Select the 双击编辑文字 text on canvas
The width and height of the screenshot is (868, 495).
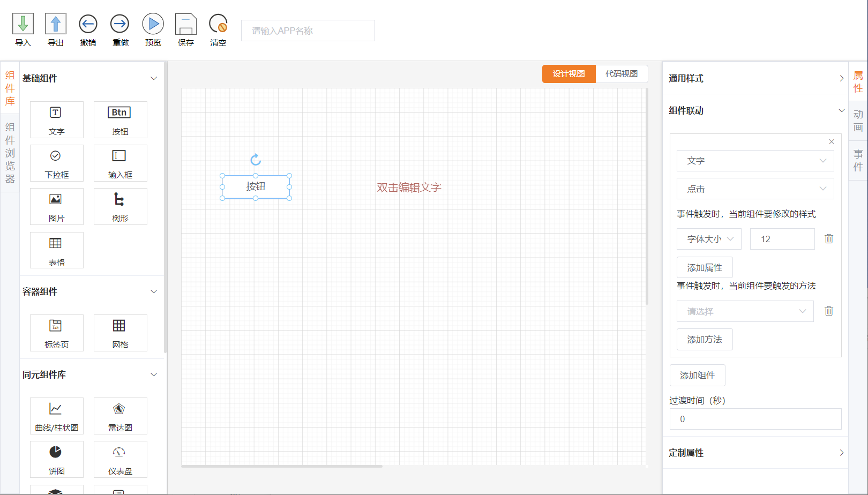tap(409, 187)
